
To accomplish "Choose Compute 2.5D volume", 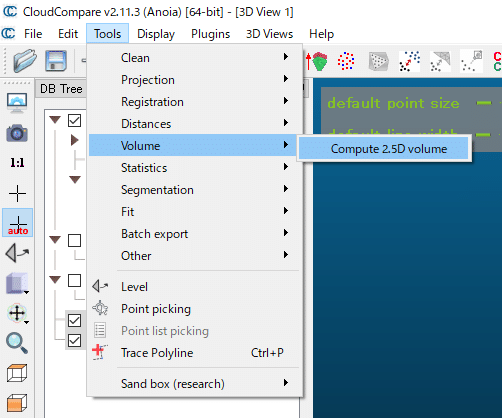I will click(384, 148).
